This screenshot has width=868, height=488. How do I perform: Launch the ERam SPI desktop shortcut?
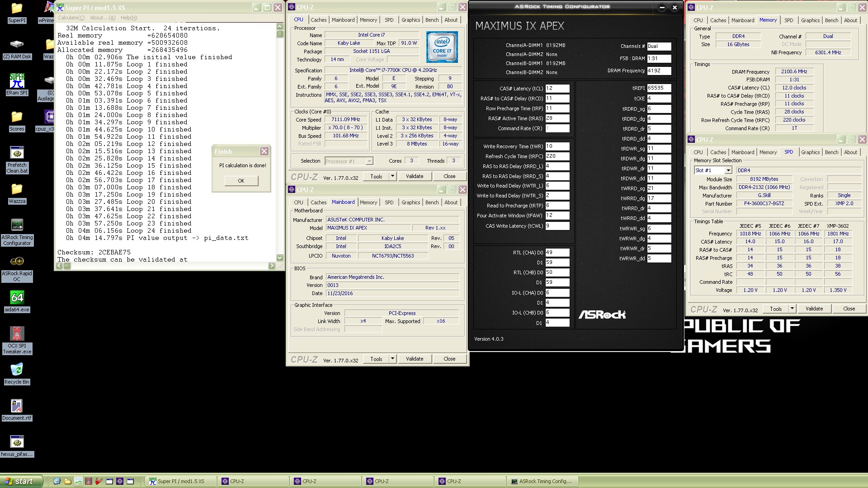pos(17,84)
